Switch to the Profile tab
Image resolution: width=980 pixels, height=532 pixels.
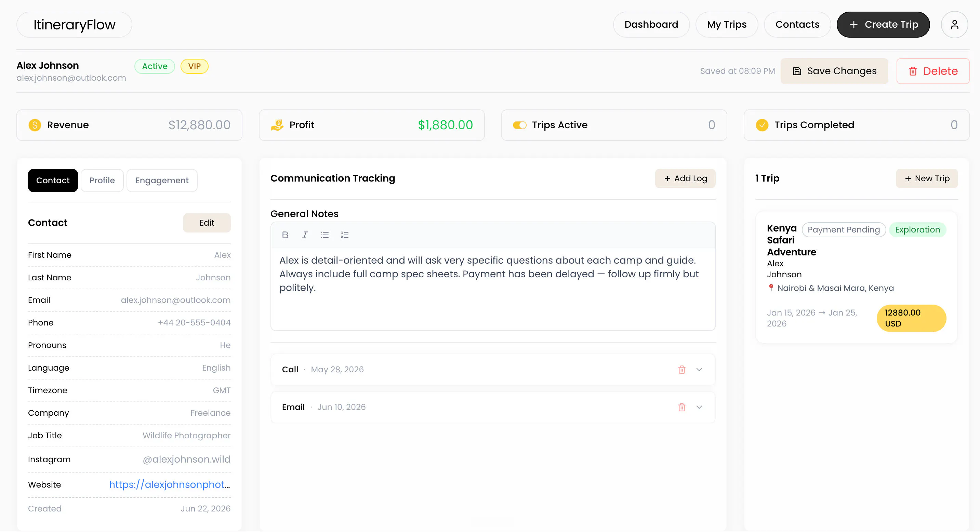coord(102,181)
